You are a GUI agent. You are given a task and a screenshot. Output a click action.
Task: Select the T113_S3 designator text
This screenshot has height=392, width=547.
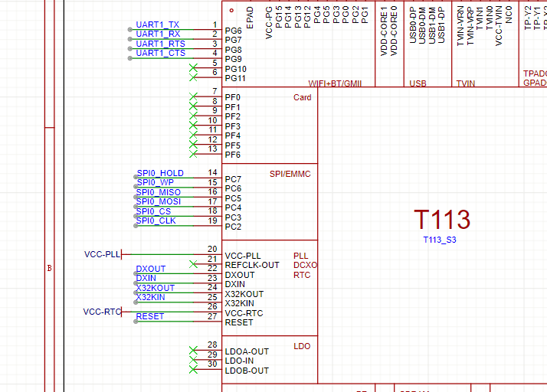[x=440, y=240]
